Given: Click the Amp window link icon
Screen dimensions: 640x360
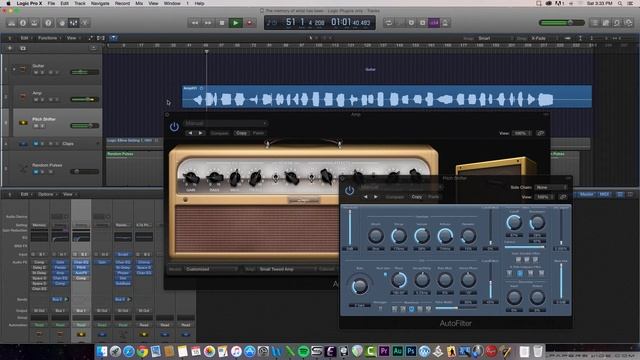Looking at the screenshot, I should coord(540,133).
